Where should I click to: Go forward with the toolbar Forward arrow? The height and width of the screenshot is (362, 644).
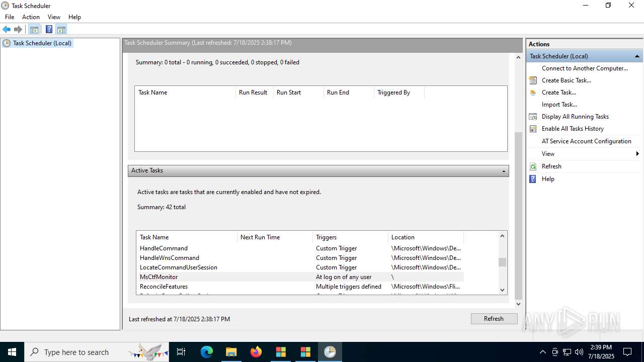point(18,29)
